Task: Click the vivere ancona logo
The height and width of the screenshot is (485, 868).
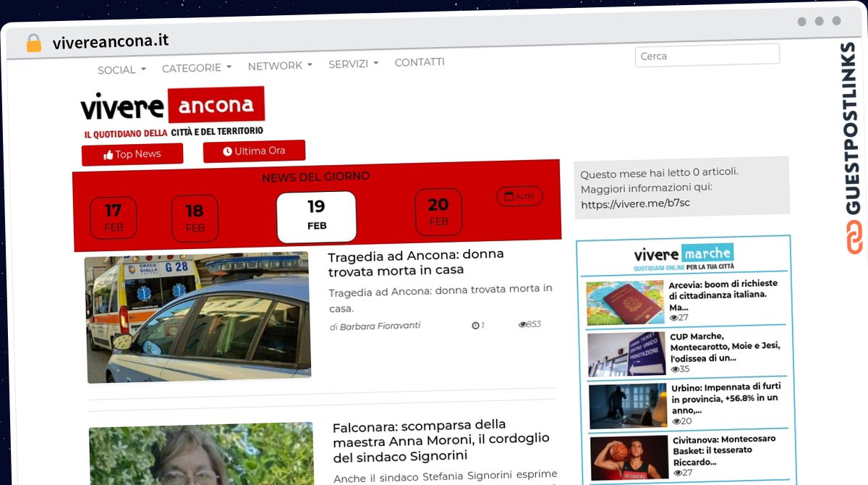Action: pos(172,113)
